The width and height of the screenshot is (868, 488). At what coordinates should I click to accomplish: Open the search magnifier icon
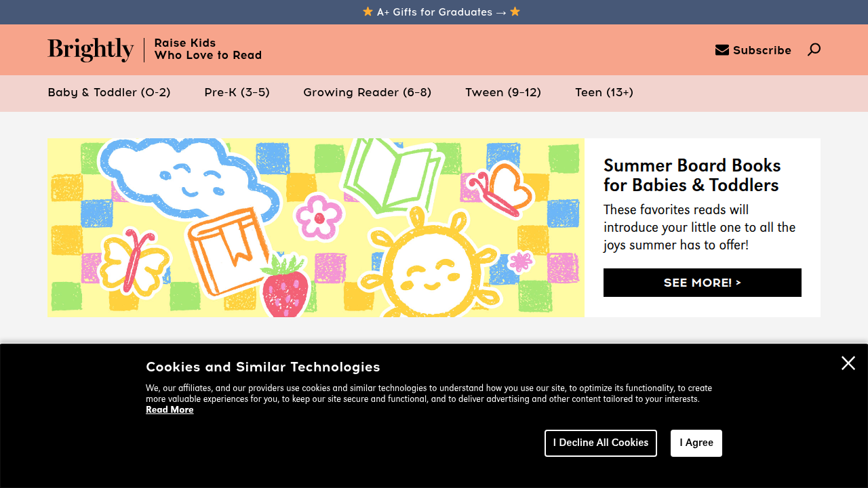(814, 49)
